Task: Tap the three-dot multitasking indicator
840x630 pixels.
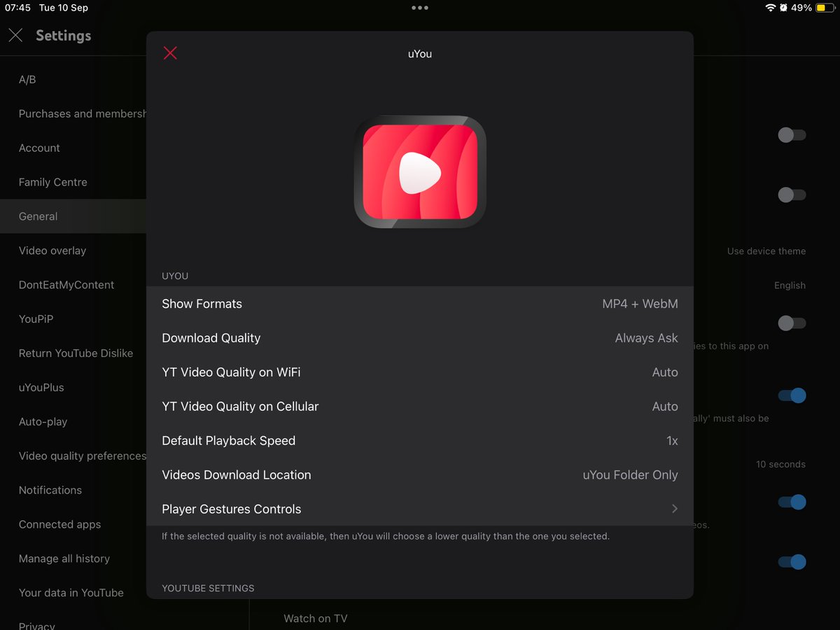Action: point(420,8)
